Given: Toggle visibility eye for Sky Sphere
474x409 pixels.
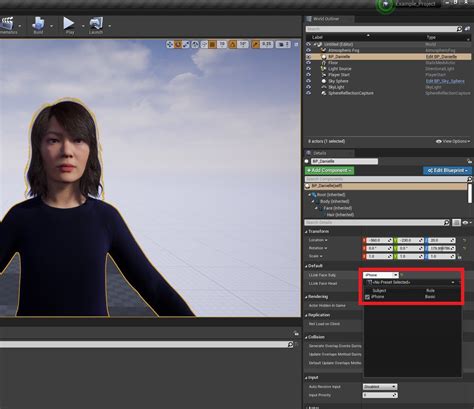Looking at the screenshot, I should (308, 81).
